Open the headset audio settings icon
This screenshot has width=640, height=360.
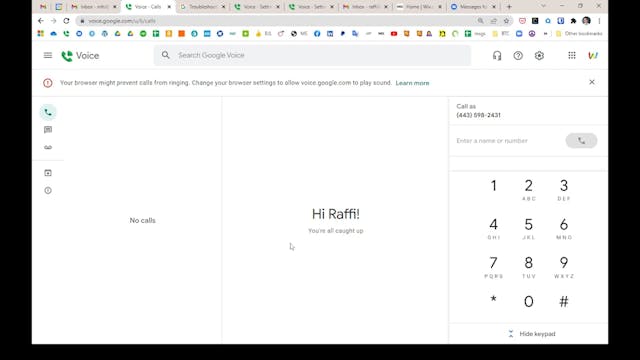point(497,56)
